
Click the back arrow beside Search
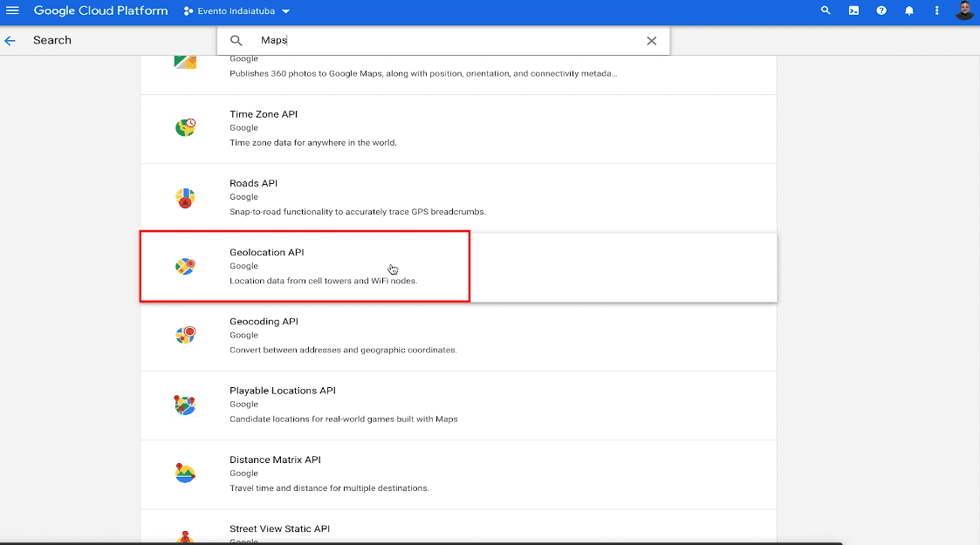tap(10, 40)
